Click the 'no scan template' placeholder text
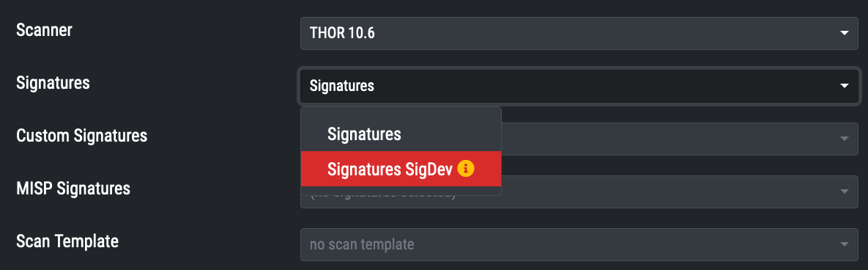868x270 pixels. coord(362,244)
